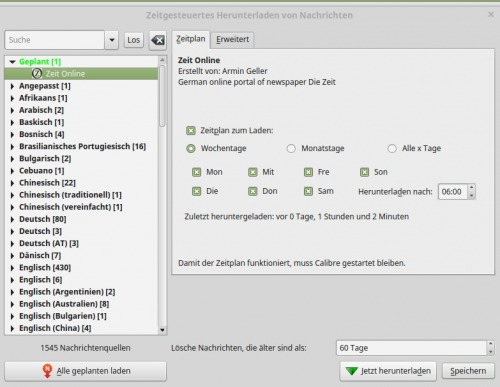The height and width of the screenshot is (387, 500).
Task: Toggle the Zeitplan zum Laden checkbox
Action: click(191, 130)
